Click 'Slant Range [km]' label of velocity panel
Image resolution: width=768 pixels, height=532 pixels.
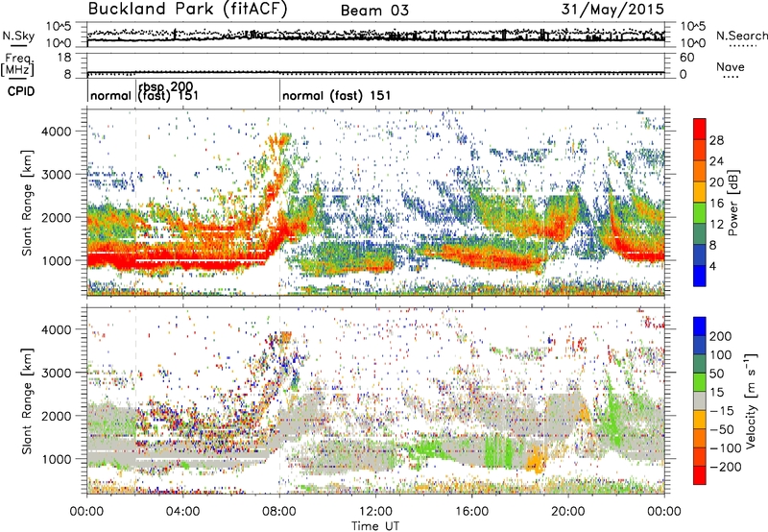pyautogui.click(x=28, y=400)
